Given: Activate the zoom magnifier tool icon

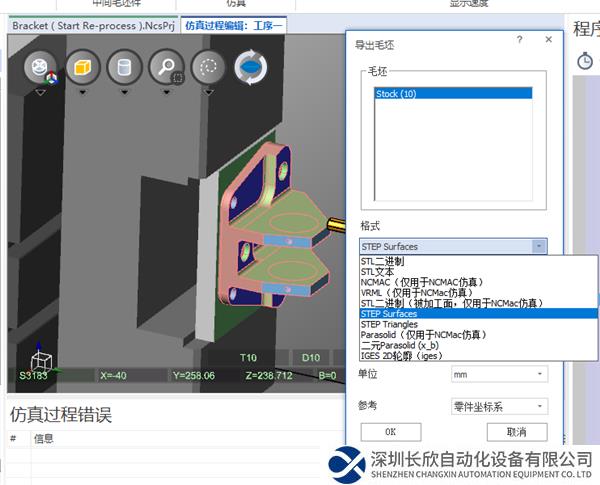Looking at the screenshot, I should pos(166,68).
